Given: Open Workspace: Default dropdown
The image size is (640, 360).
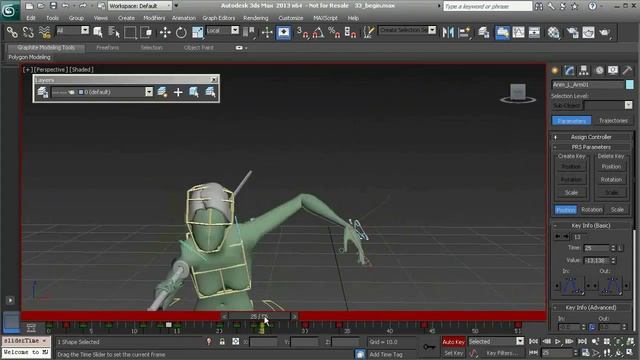Looking at the screenshot, I should tap(140, 6).
